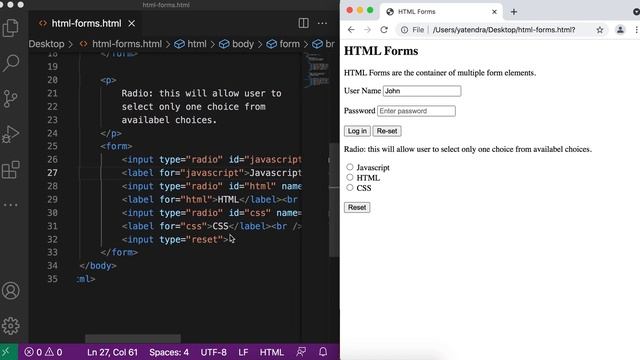This screenshot has height=360, width=640.
Task: Show errors and warnings count in status bar
Action: point(43,352)
